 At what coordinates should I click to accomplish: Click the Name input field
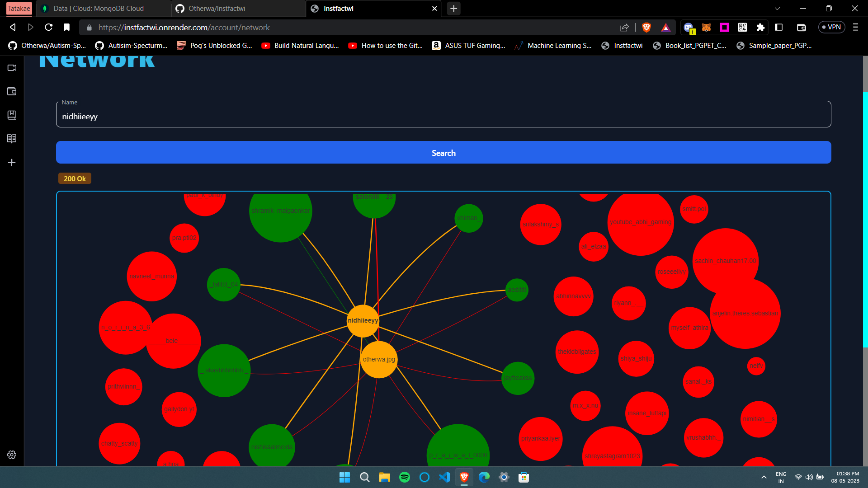[x=443, y=114]
